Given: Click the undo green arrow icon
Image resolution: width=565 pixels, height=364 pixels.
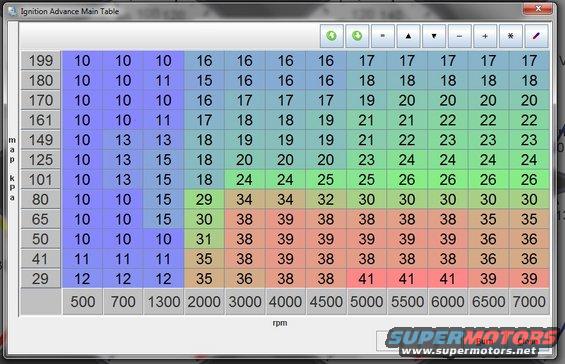Looking at the screenshot, I should (332, 36).
